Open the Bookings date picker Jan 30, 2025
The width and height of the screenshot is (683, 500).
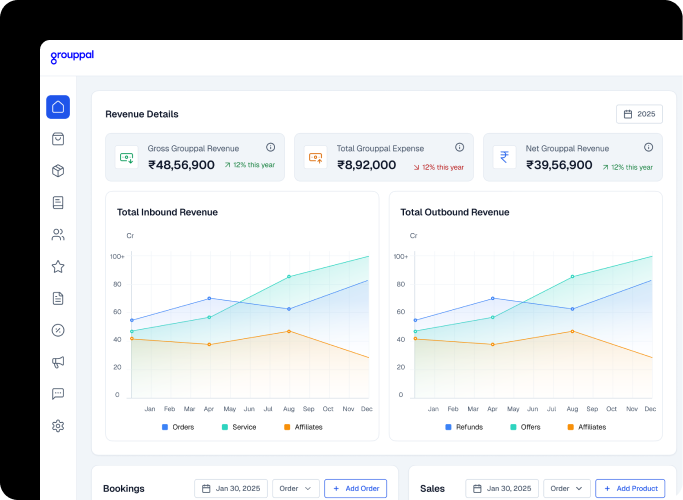pyautogui.click(x=231, y=489)
